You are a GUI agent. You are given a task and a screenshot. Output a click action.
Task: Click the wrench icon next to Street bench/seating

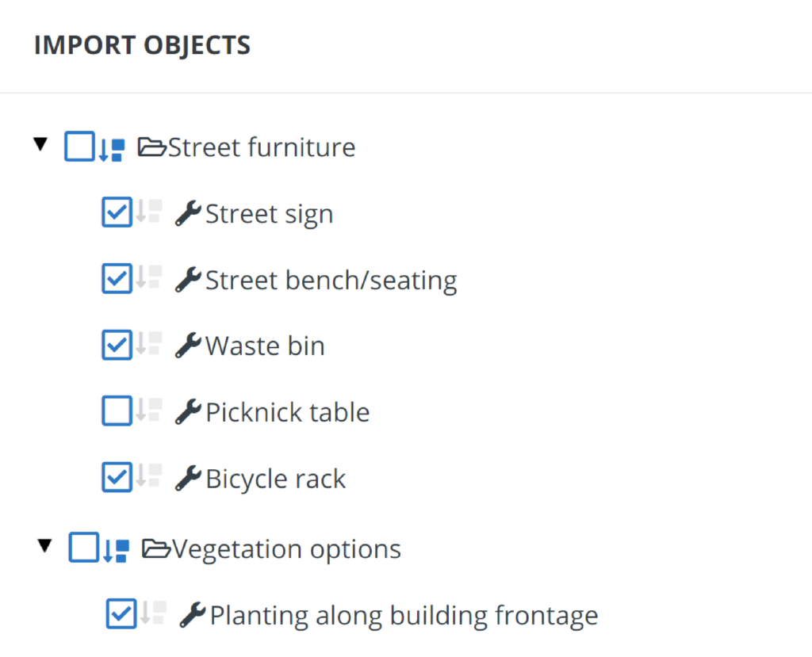188,280
